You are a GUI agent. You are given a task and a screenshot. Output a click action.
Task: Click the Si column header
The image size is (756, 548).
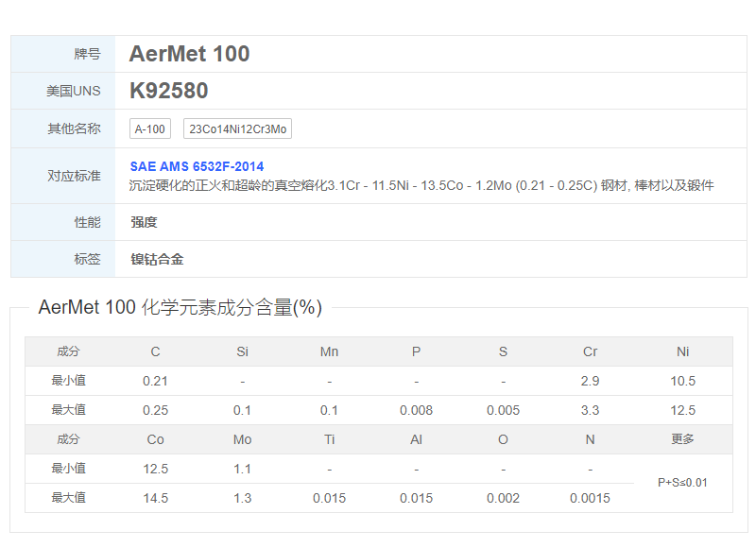pos(243,351)
